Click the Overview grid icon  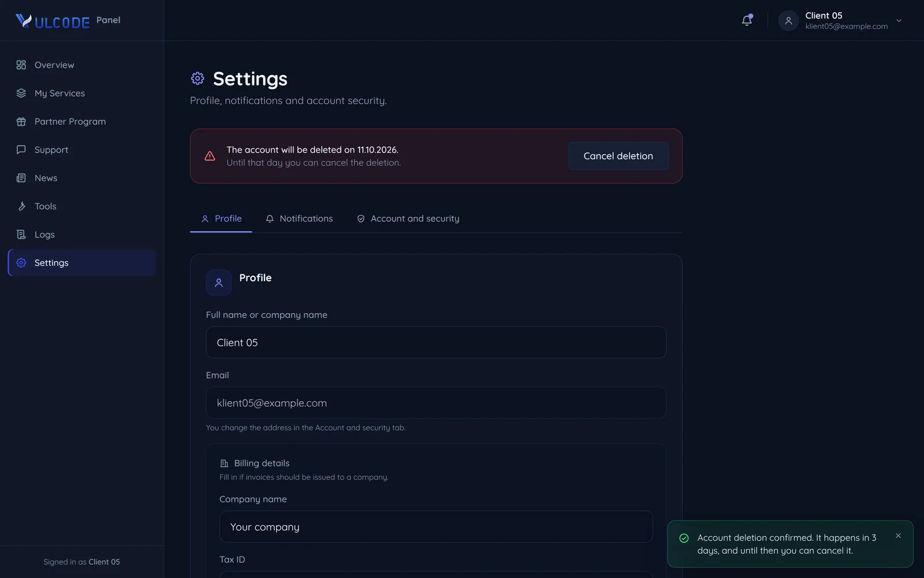coord(21,65)
